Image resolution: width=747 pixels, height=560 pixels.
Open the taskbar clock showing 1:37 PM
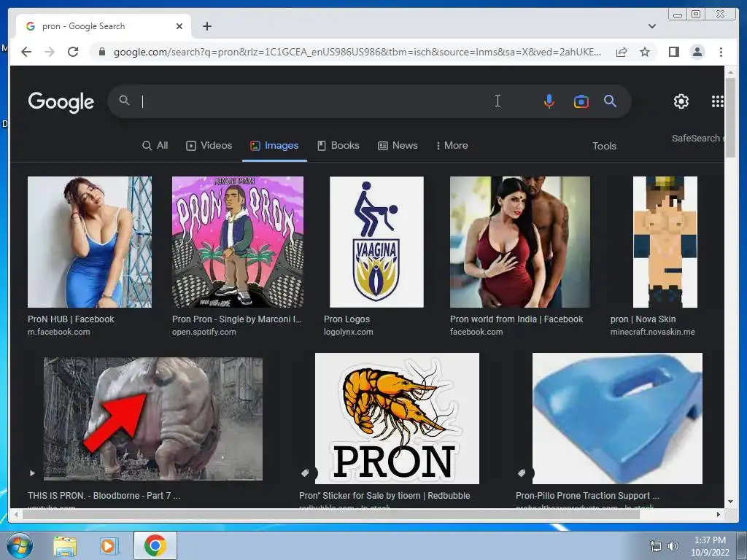click(x=710, y=546)
